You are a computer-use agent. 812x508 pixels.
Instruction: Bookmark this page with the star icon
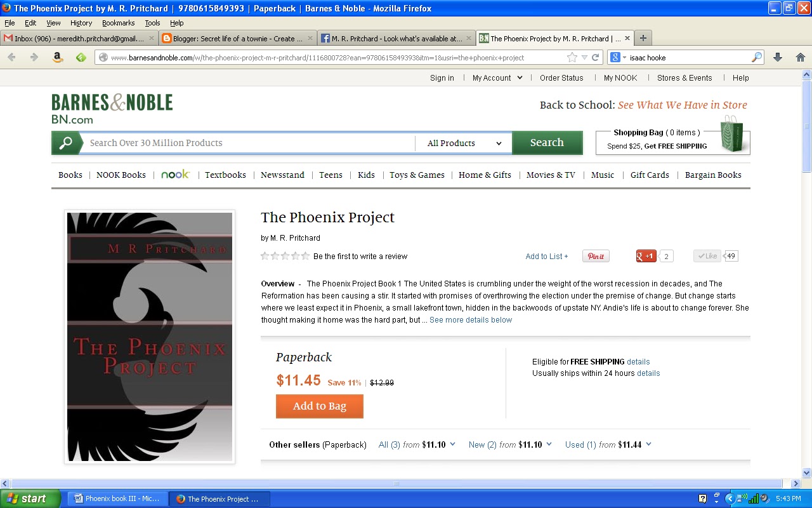pyautogui.click(x=572, y=57)
